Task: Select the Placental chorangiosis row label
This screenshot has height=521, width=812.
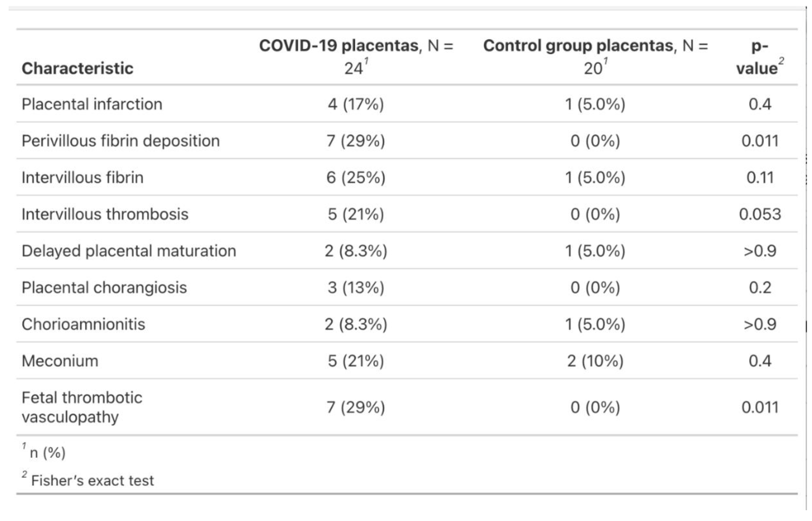Action: click(104, 288)
